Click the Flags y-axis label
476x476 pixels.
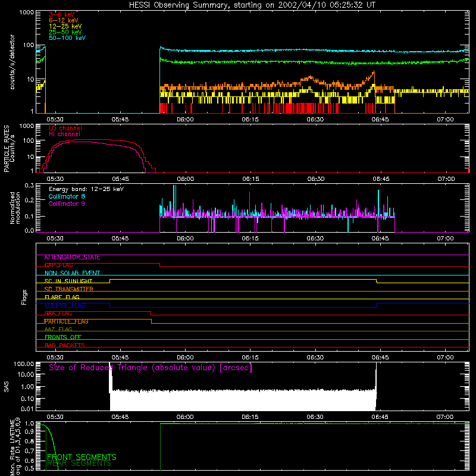click(24, 297)
